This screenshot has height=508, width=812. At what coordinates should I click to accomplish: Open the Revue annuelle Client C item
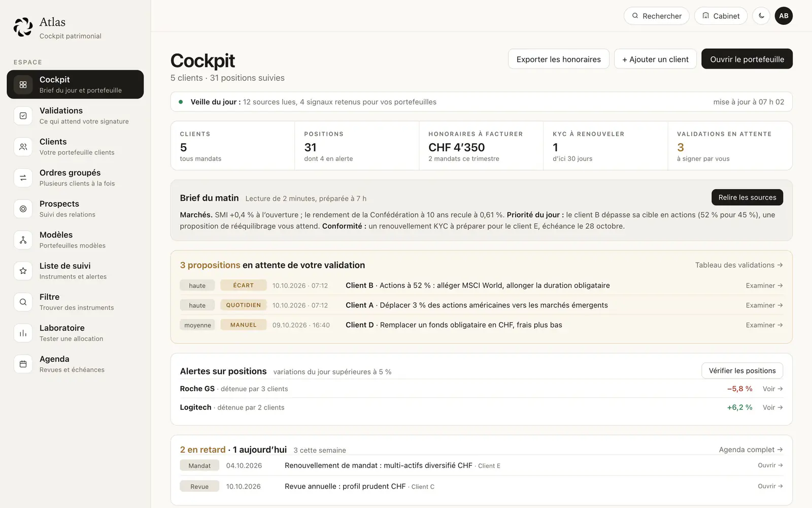[x=770, y=486]
